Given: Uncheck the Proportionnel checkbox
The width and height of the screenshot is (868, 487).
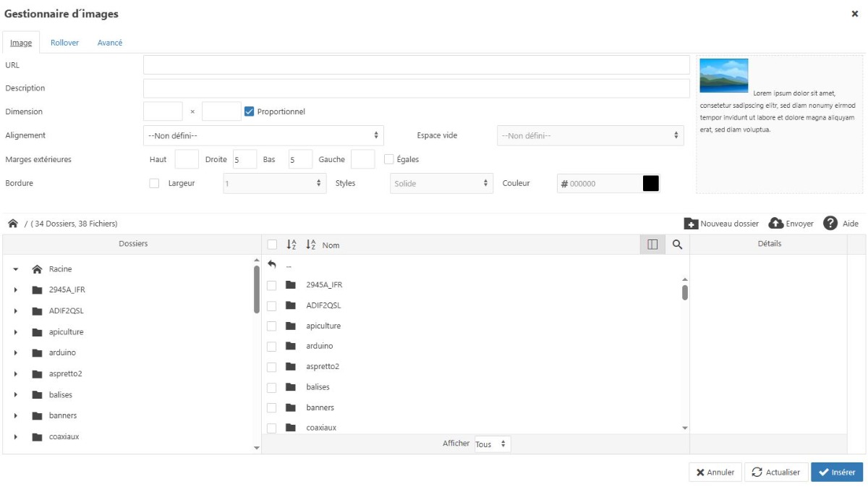Looking at the screenshot, I should click(249, 111).
